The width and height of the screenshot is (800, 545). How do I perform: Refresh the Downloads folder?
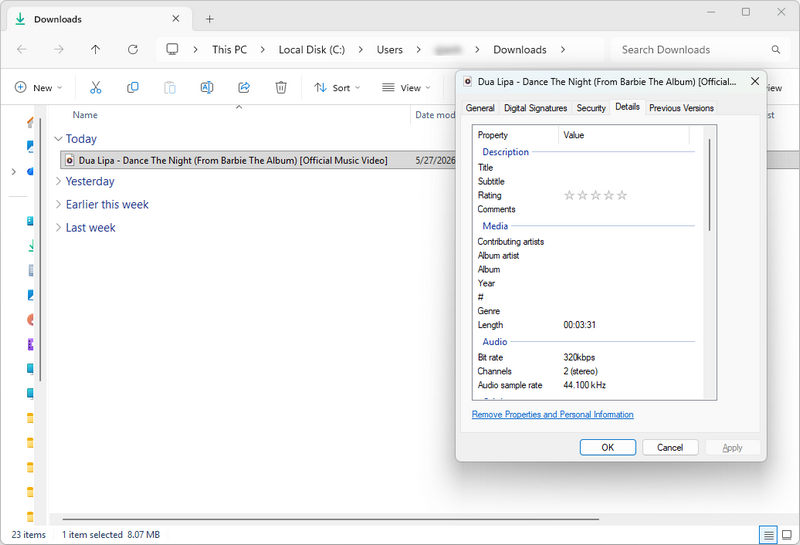click(x=133, y=49)
